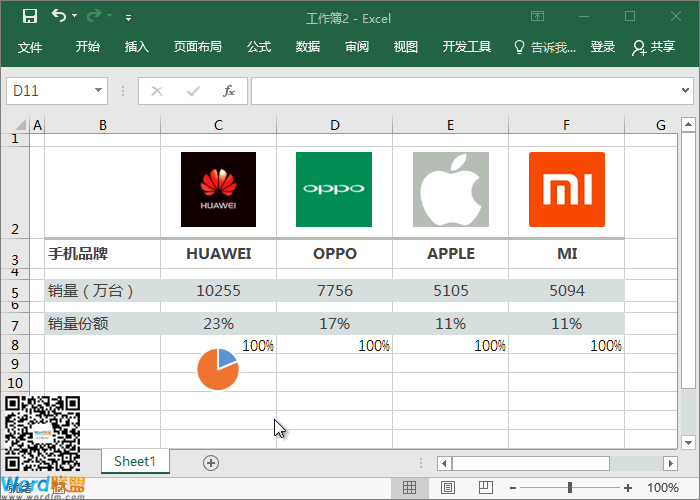Select the Apple logo image
Image resolution: width=700 pixels, height=500 pixels.
450,189
